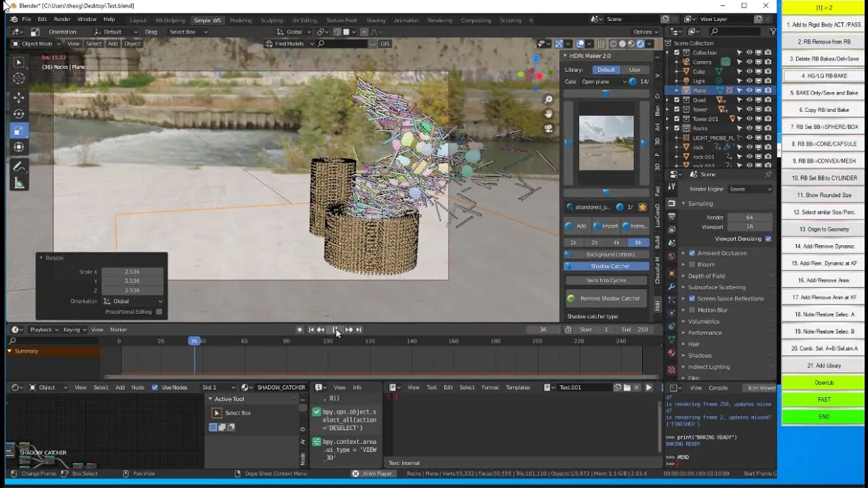Screen dimensions: 868x488
Task: Jump to timeline end frame
Action: 359,329
